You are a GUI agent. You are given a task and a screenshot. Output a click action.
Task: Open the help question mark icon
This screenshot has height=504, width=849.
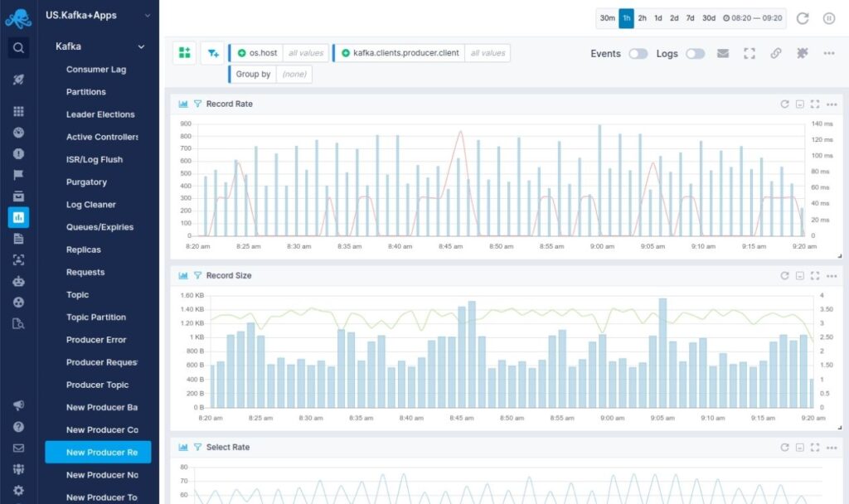coord(18,427)
